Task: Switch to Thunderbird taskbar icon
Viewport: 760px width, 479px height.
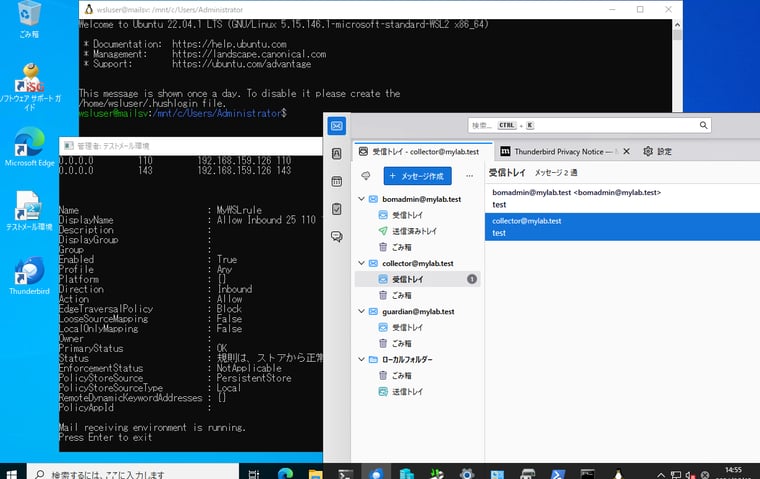Action: [376, 474]
